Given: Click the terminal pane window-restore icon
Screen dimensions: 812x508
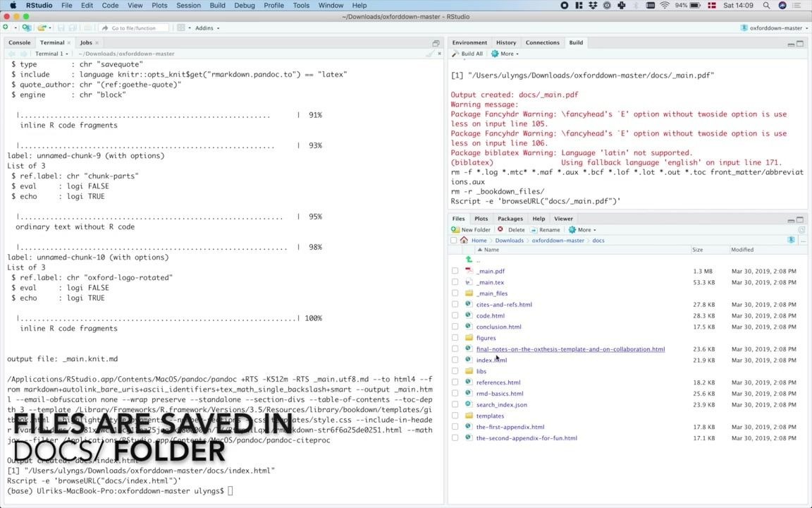Looking at the screenshot, I should pos(436,43).
